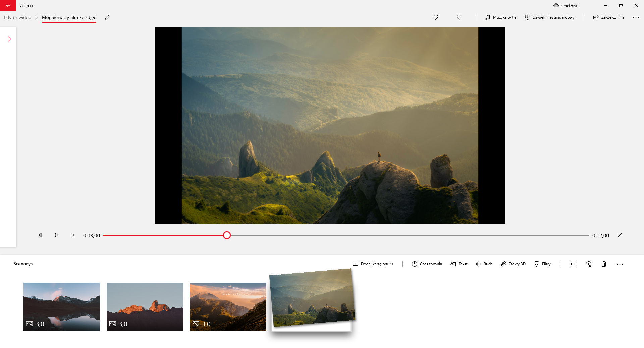
Task: Delete the selected clip with trash icon
Action: (x=604, y=264)
